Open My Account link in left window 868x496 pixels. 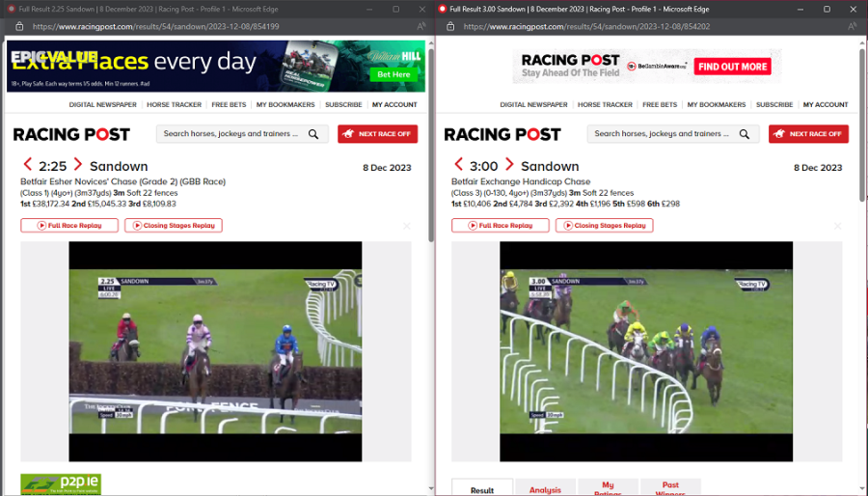pyautogui.click(x=394, y=104)
